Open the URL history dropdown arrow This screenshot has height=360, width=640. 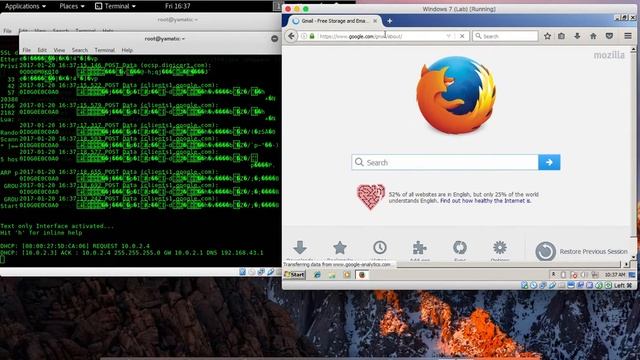point(449,36)
